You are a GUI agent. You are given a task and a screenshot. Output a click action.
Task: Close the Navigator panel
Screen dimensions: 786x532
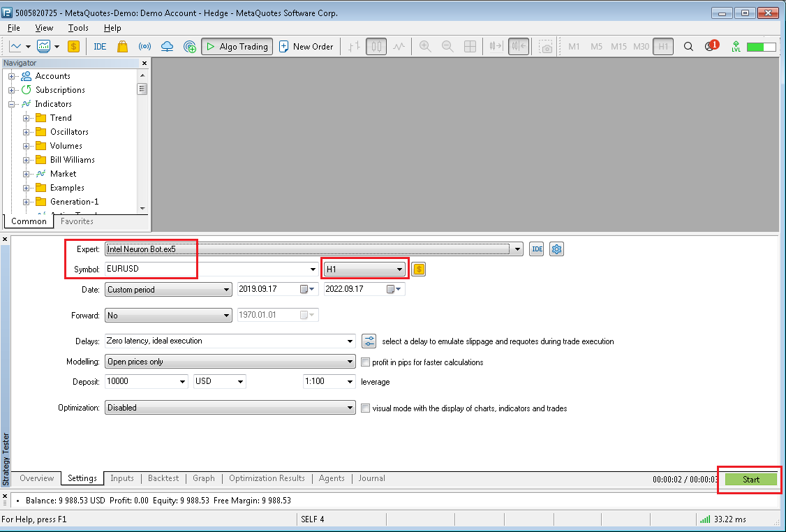[x=144, y=63]
